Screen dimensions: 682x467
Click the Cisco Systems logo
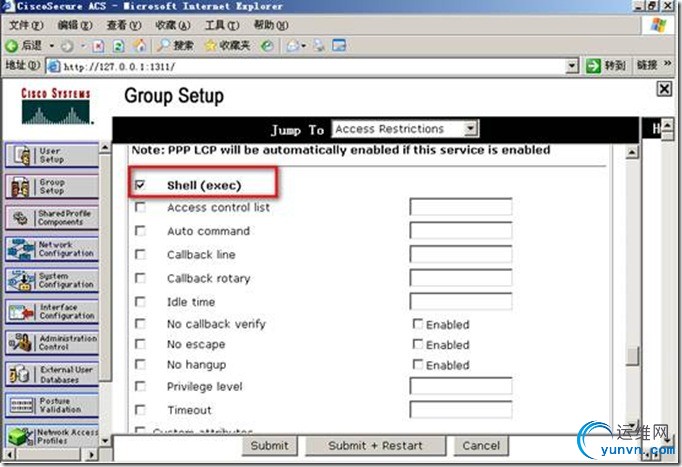(x=56, y=106)
